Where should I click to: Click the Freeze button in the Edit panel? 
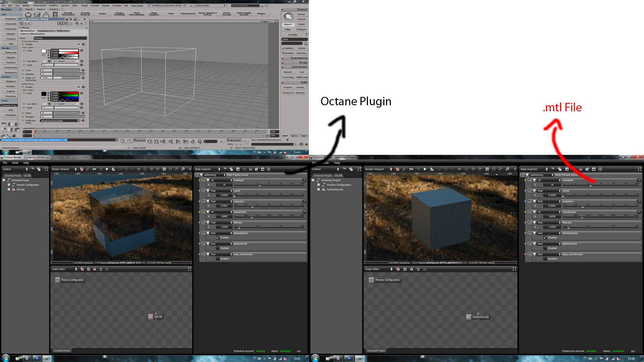coord(288,87)
